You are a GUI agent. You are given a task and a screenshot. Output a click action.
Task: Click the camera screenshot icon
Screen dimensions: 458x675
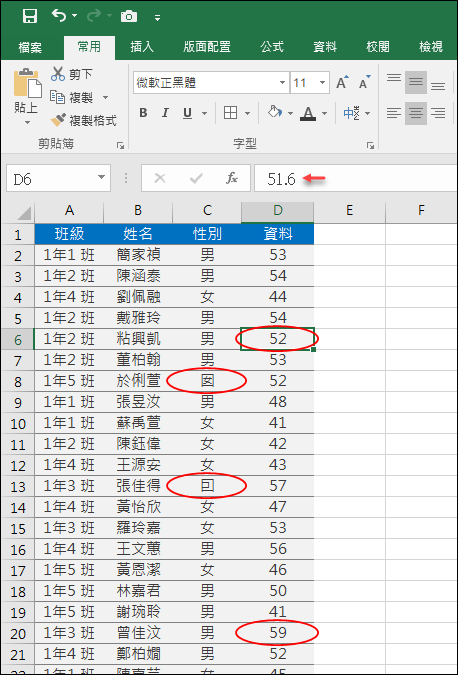pos(129,16)
